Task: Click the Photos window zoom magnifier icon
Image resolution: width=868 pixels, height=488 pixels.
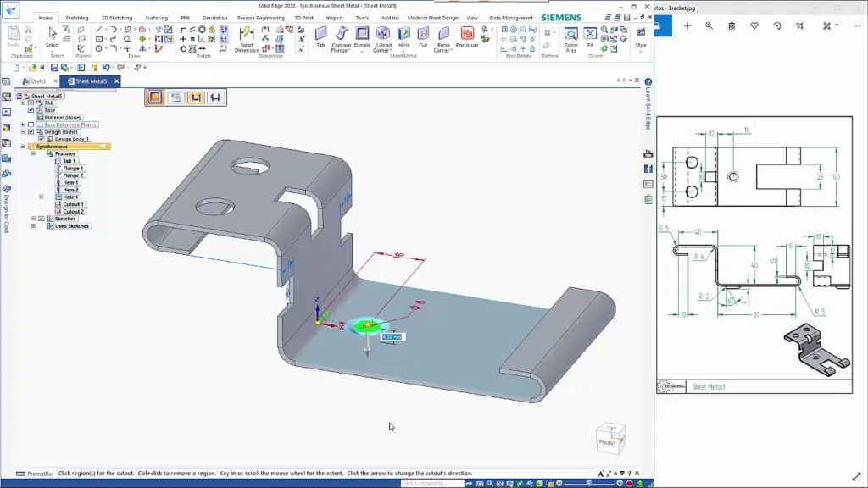Action: 709,25
